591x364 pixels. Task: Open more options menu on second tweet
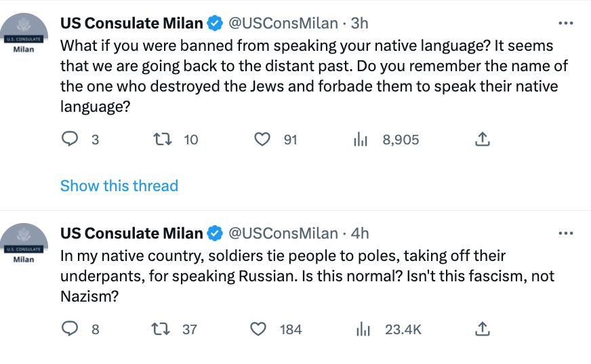pyautogui.click(x=565, y=233)
